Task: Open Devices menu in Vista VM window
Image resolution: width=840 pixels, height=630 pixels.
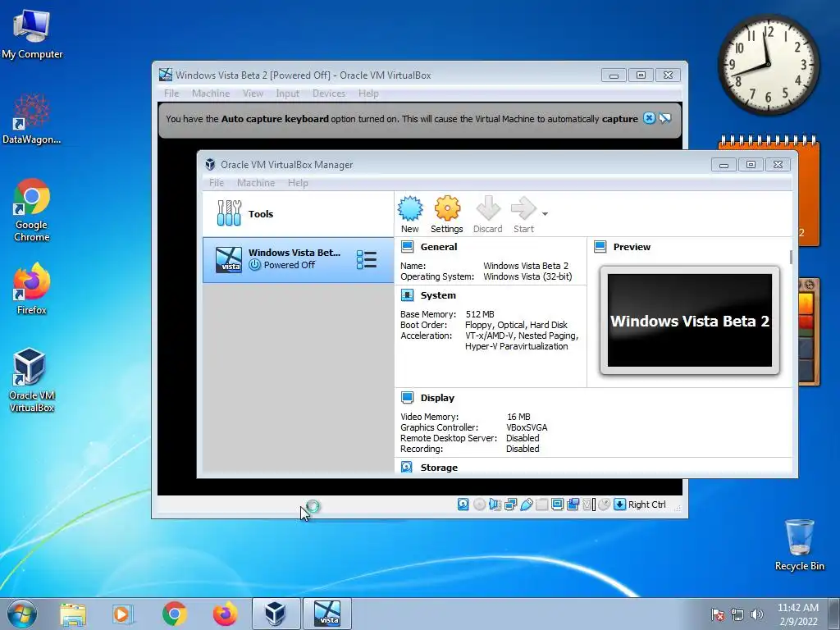Action: pyautogui.click(x=329, y=94)
